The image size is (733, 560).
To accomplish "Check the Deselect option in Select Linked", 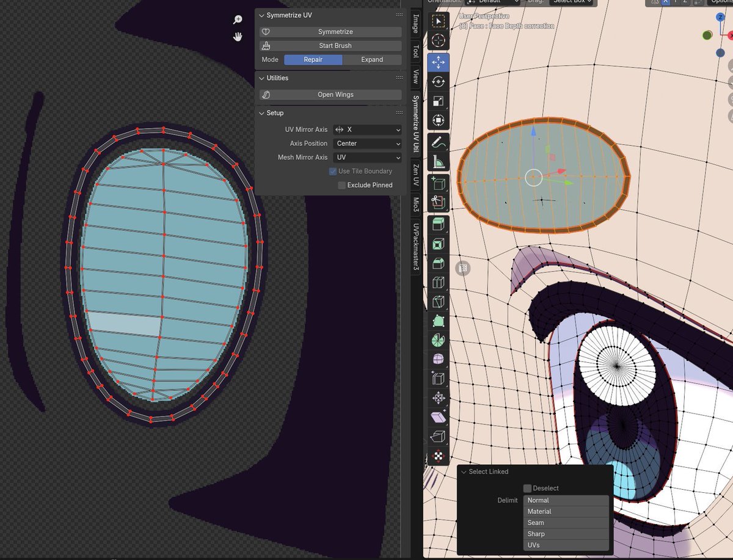I will [x=528, y=488].
